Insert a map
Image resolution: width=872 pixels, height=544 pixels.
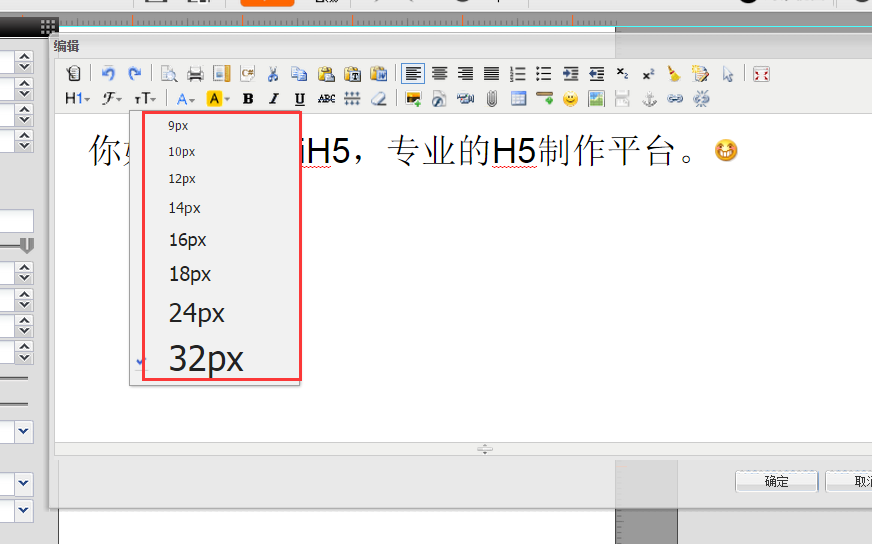pos(596,98)
